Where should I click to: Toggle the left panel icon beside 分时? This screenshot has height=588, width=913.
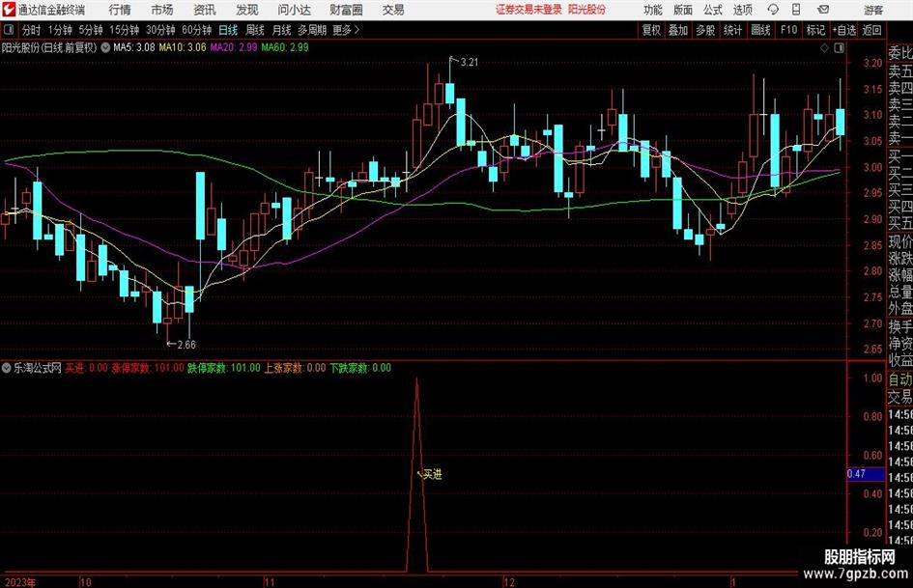click(x=8, y=30)
